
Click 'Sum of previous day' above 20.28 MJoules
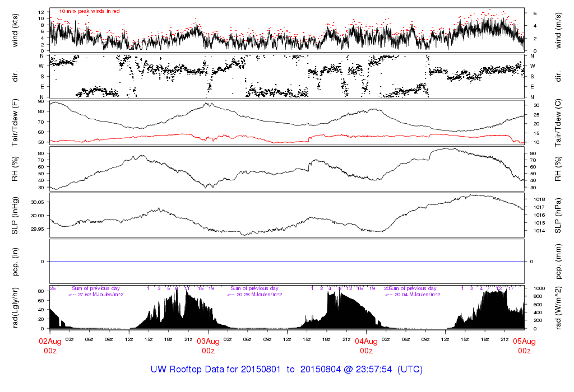254,288
